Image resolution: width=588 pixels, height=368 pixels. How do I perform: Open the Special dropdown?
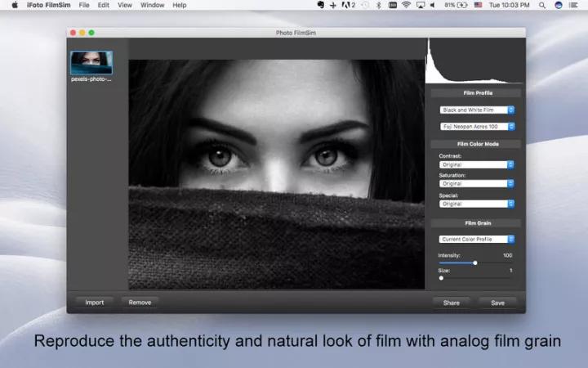tap(476, 204)
